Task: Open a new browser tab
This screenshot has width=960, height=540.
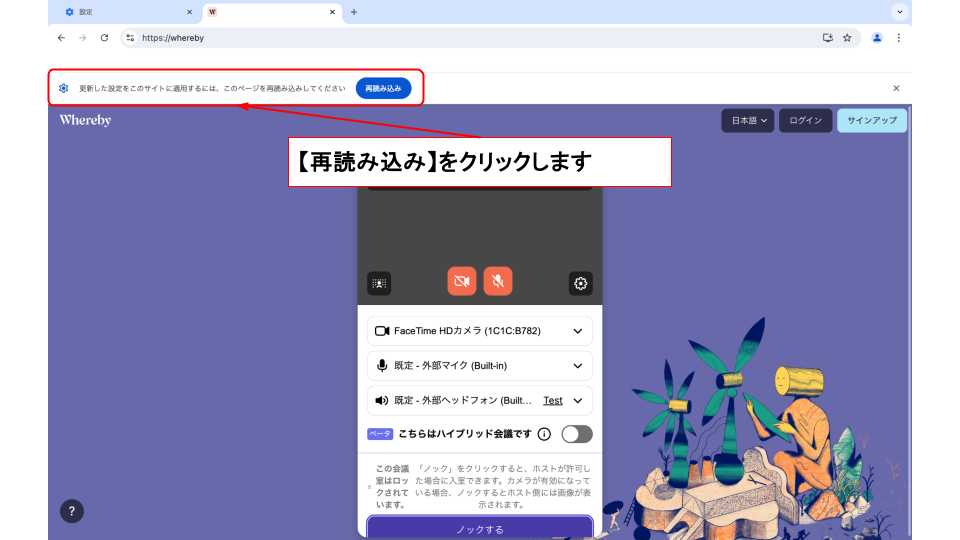Action: point(354,12)
